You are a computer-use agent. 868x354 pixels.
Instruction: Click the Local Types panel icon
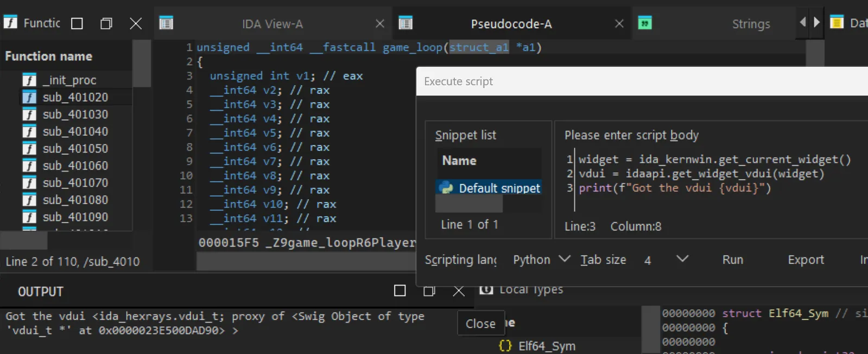(x=486, y=289)
